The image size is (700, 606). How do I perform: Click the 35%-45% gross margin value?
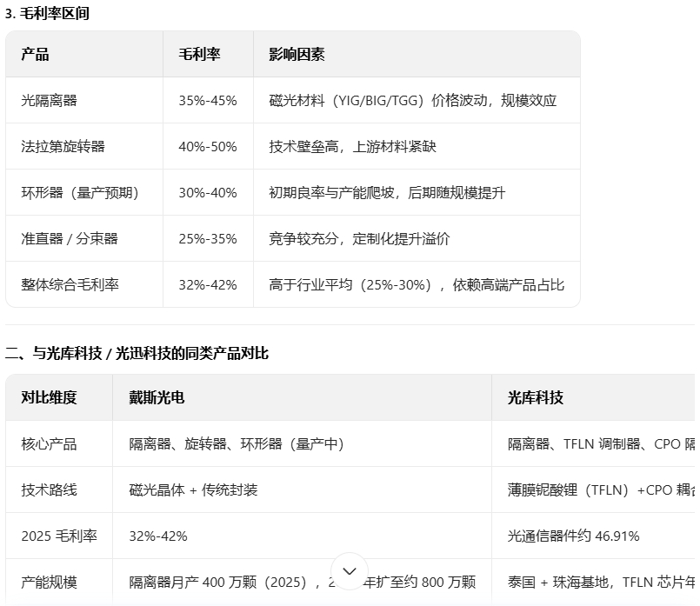[x=208, y=101]
